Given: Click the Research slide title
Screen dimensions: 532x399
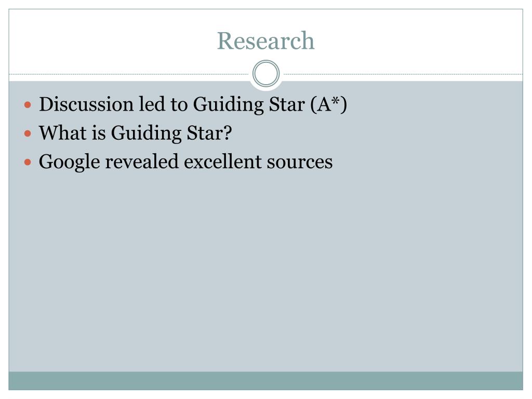Looking at the screenshot, I should click(x=265, y=41).
